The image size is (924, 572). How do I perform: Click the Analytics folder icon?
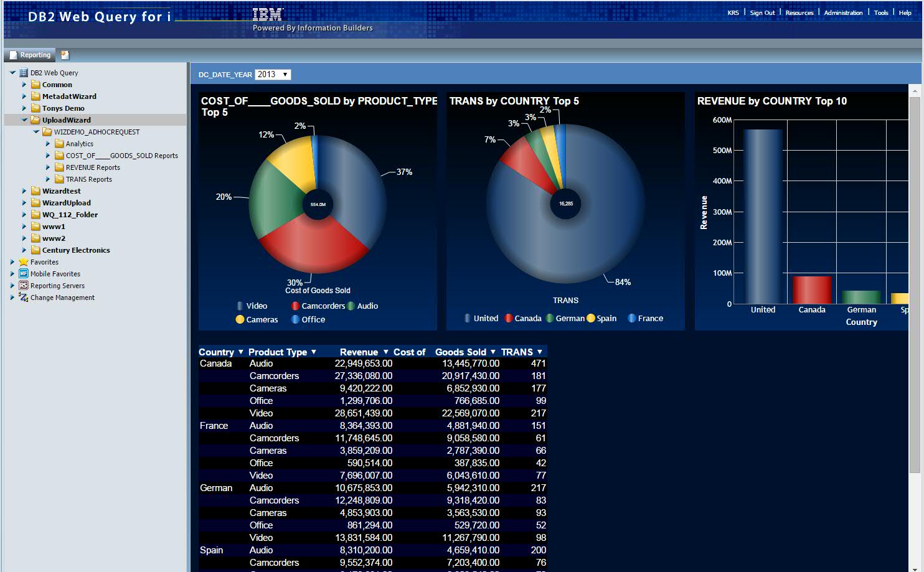(x=59, y=144)
